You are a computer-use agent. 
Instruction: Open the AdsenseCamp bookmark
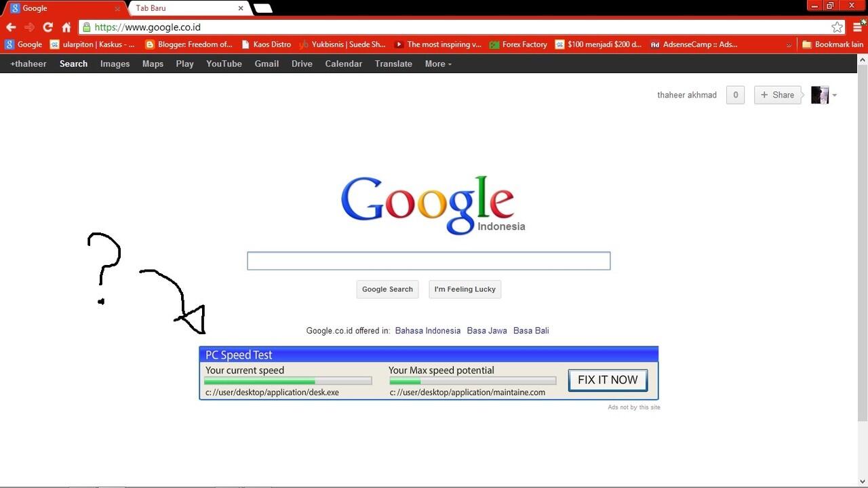[694, 45]
